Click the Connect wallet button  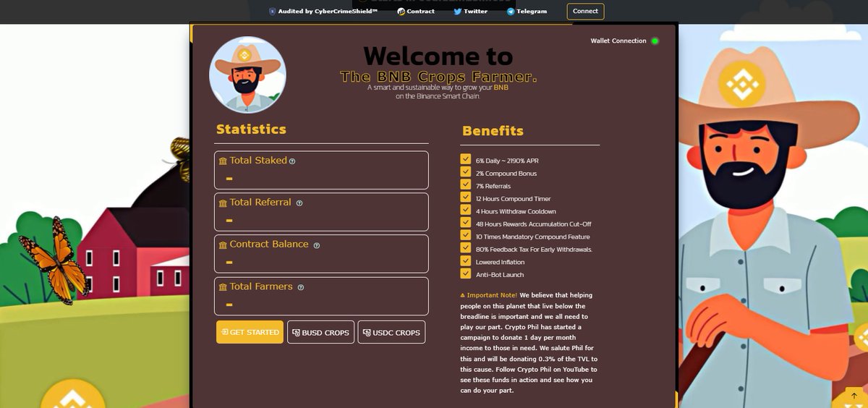tap(585, 11)
